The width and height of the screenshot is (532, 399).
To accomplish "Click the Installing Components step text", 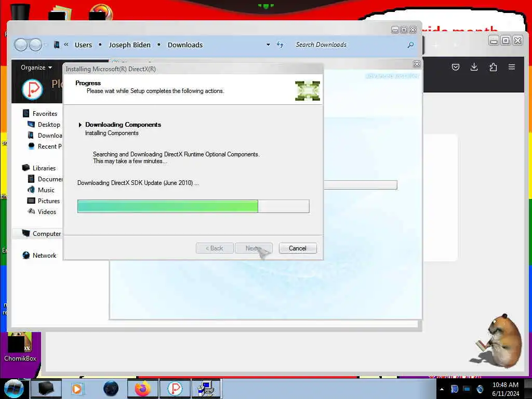I will (112, 133).
